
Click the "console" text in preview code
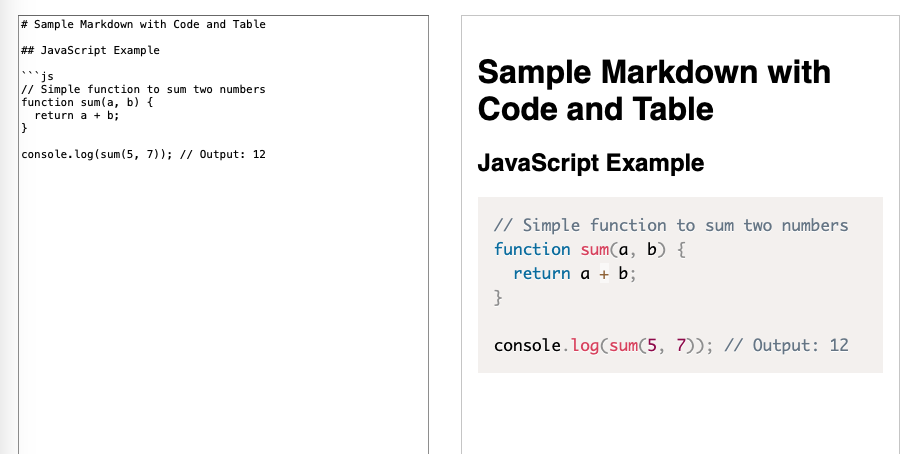click(527, 345)
